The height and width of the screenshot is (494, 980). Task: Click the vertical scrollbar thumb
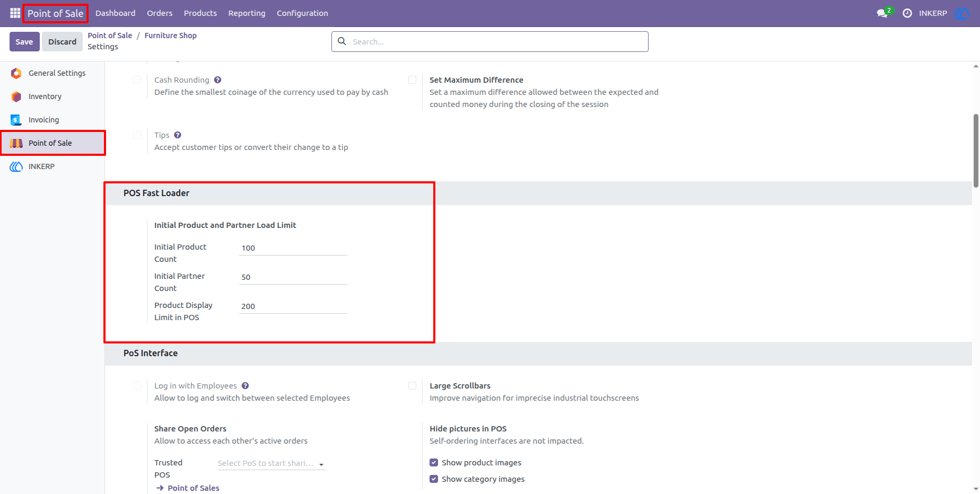(976, 151)
